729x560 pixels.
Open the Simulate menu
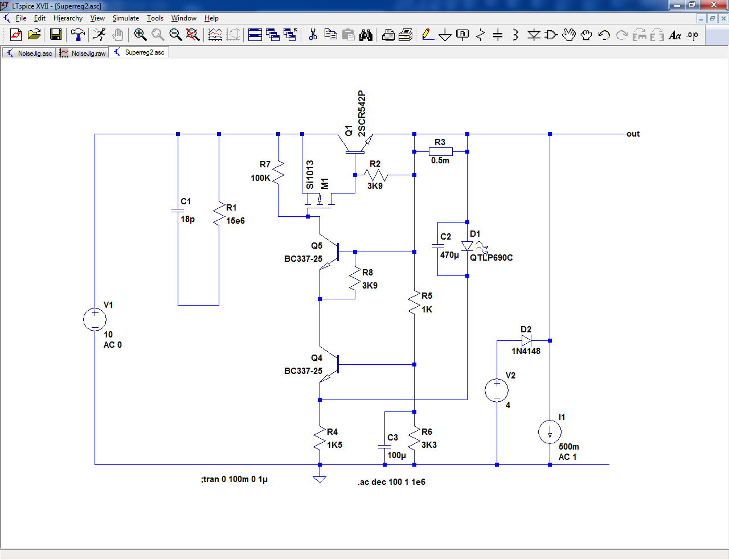126,18
